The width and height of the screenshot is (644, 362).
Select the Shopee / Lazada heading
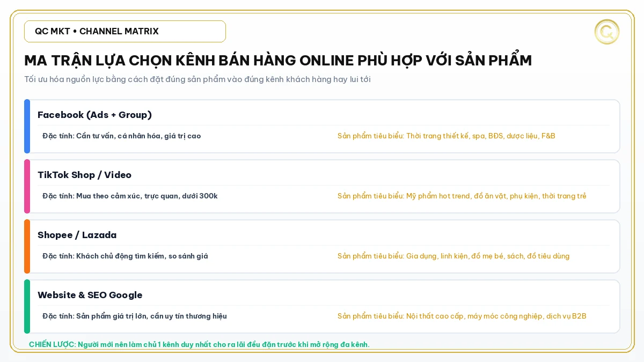click(77, 235)
